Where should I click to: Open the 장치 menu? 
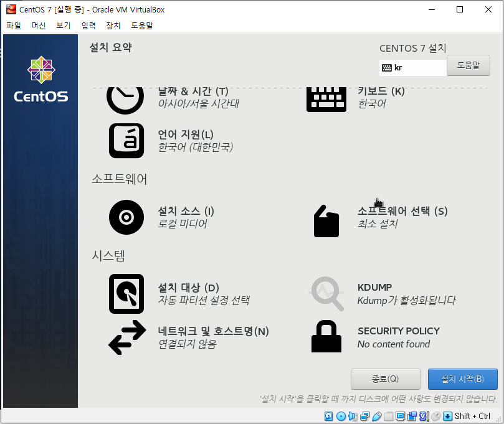pos(113,26)
